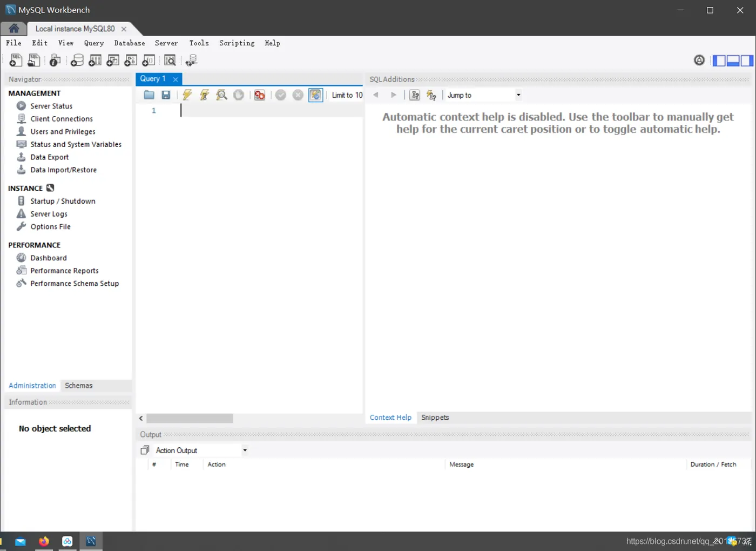Stop query execution hand icon

(239, 95)
